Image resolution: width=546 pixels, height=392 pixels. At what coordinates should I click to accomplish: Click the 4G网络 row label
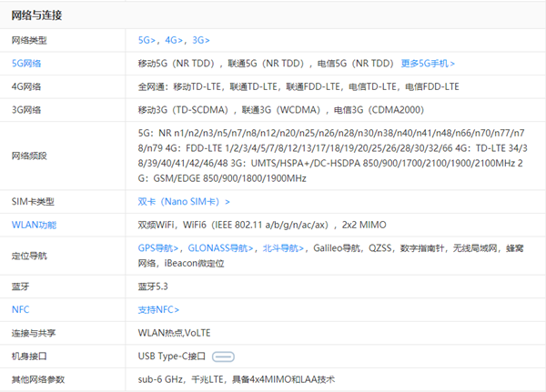tap(26, 86)
